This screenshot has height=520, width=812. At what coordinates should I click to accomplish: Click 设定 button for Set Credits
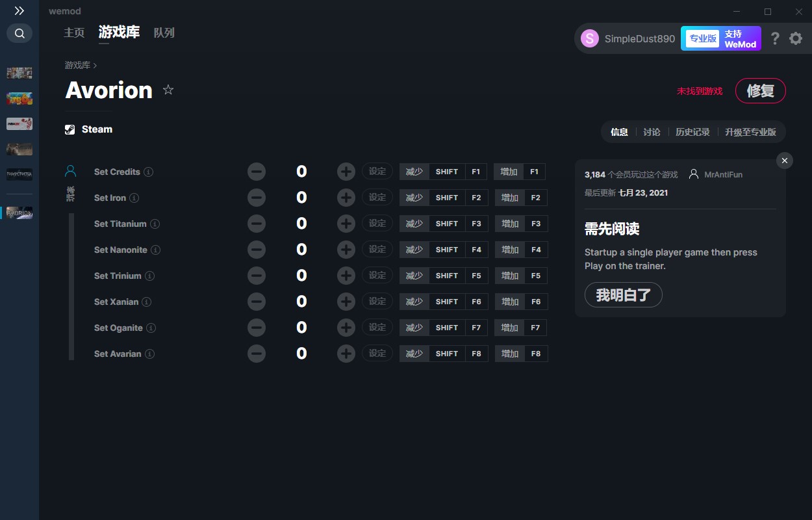(377, 172)
